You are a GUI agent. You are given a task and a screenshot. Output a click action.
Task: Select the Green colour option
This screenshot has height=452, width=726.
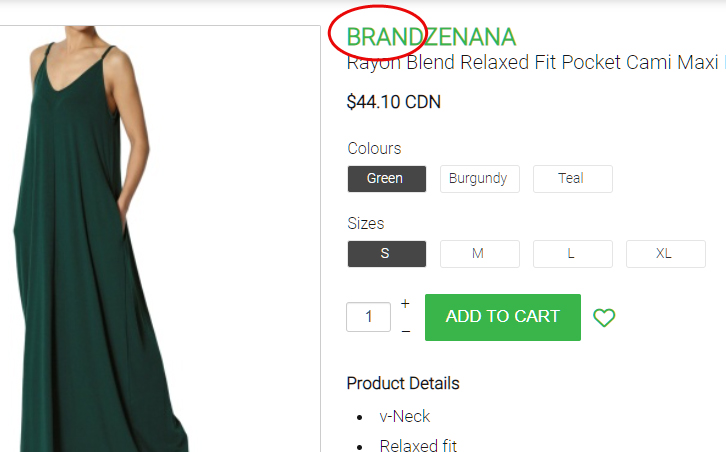(387, 179)
